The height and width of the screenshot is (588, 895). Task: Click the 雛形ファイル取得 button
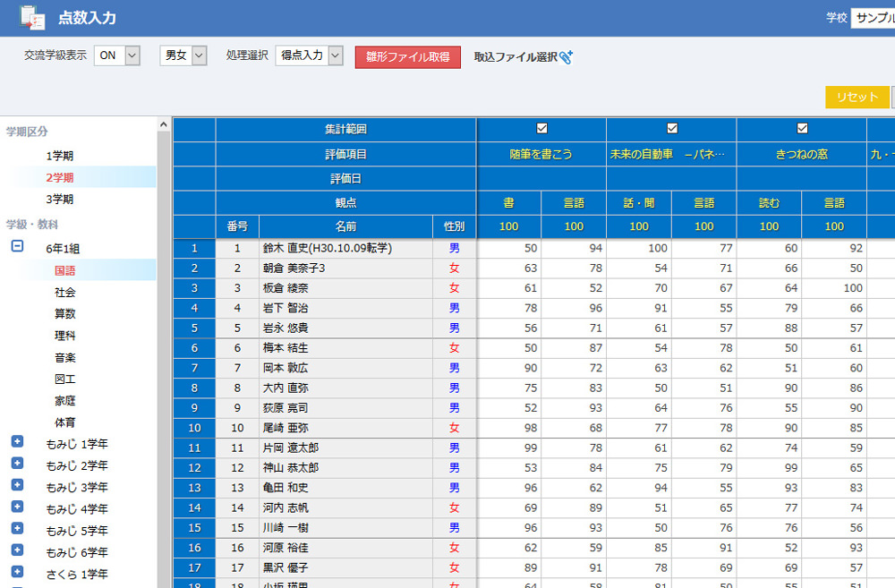(x=408, y=57)
